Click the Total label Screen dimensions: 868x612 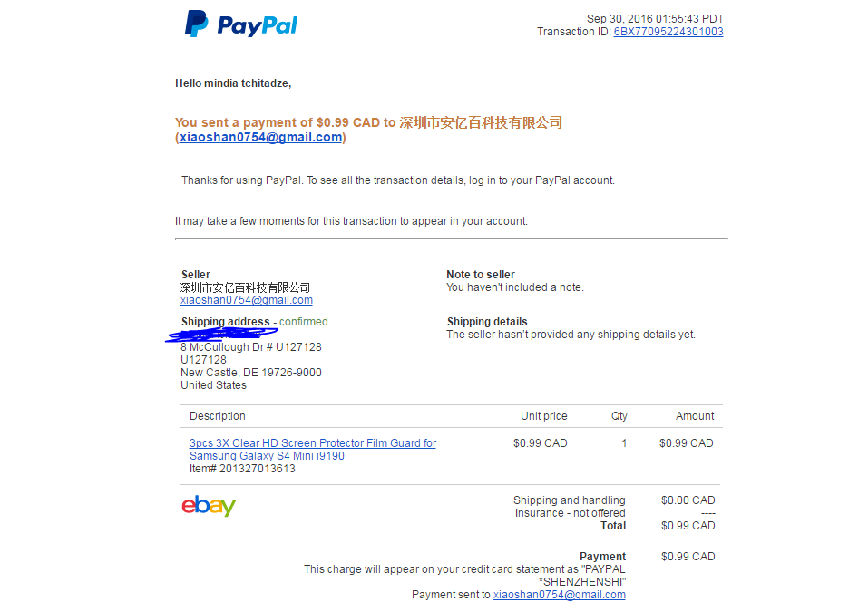[613, 526]
